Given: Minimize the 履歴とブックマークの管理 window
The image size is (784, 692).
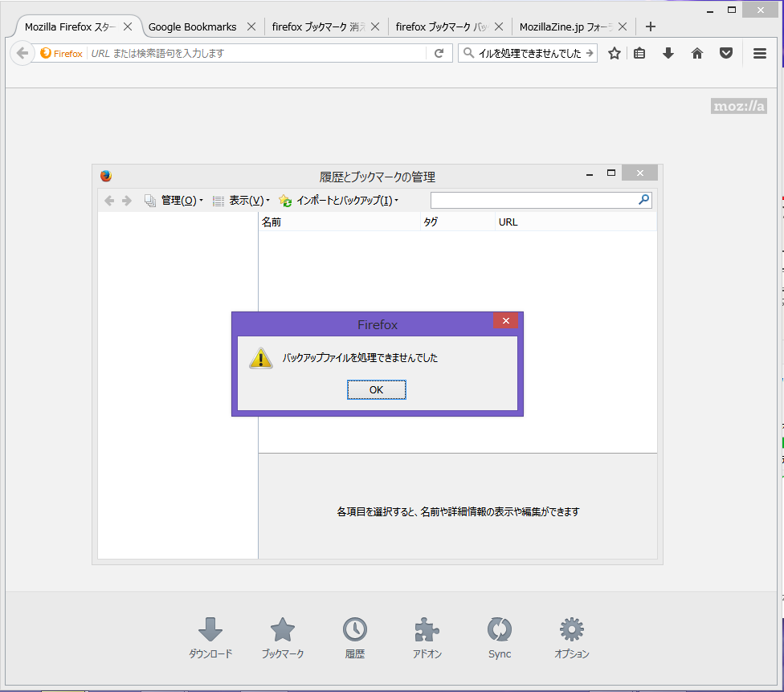Looking at the screenshot, I should click(x=590, y=174).
